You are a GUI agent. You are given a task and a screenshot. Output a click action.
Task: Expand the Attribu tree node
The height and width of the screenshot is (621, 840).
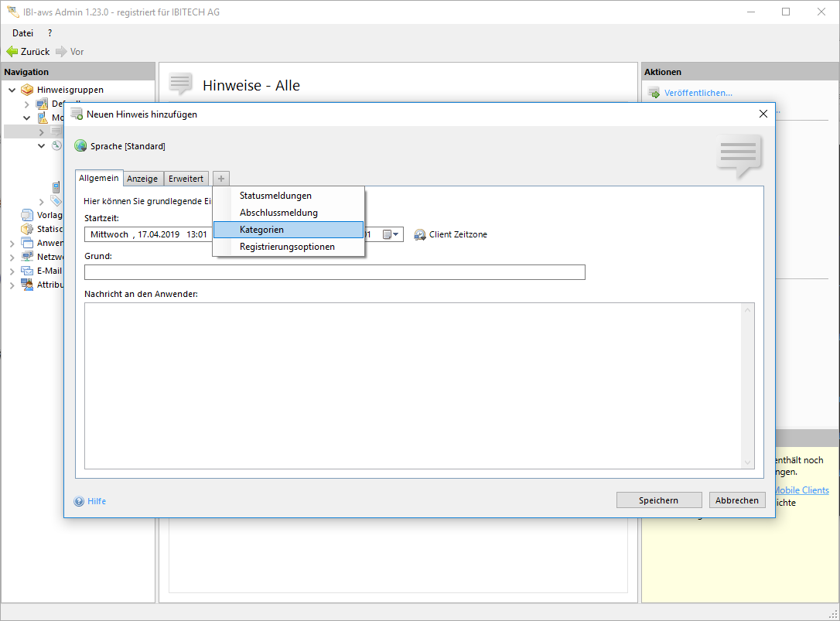[12, 285]
